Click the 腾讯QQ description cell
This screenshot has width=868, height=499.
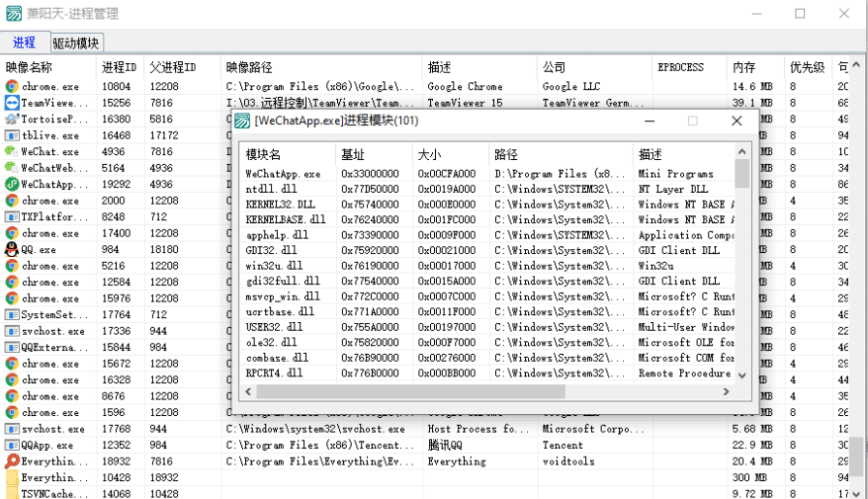pyautogui.click(x=445, y=446)
